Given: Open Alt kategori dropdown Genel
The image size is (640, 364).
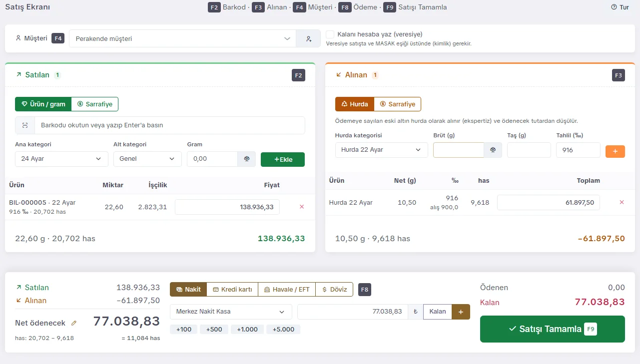Looking at the screenshot, I should pos(147,159).
